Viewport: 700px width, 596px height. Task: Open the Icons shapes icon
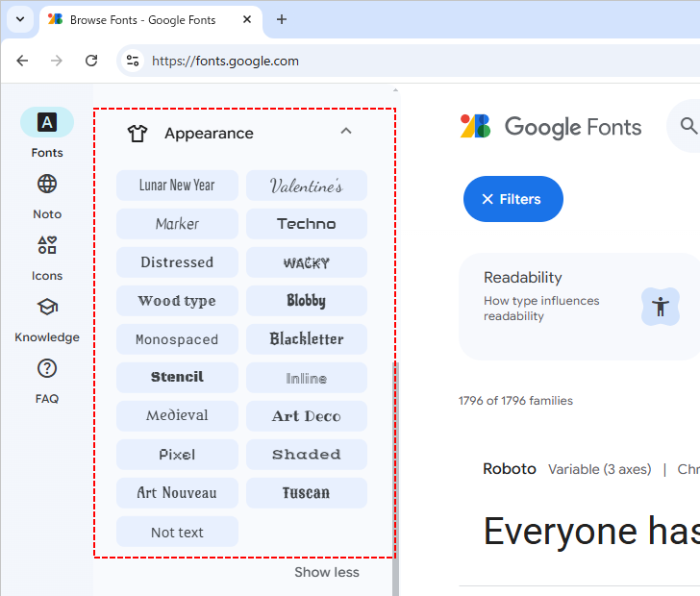click(47, 245)
